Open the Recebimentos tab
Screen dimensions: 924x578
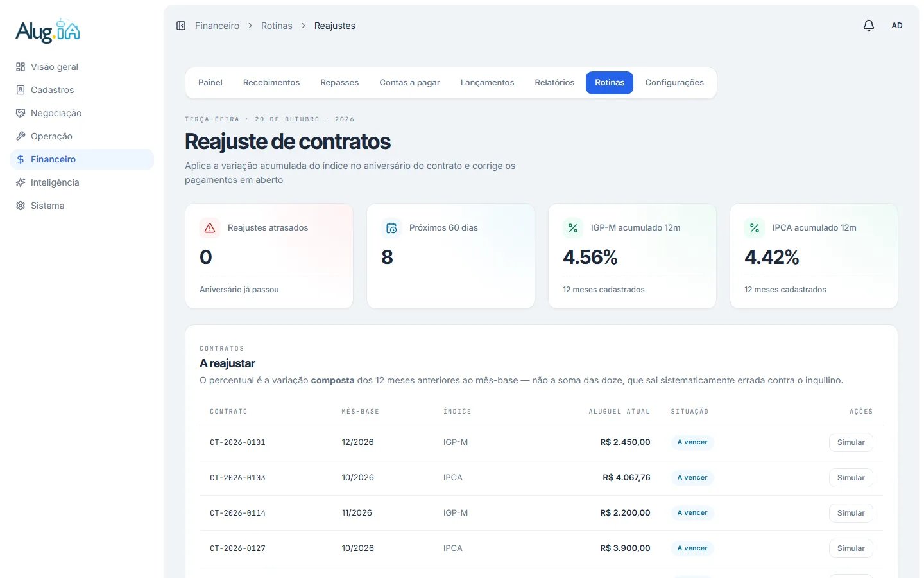pos(271,83)
